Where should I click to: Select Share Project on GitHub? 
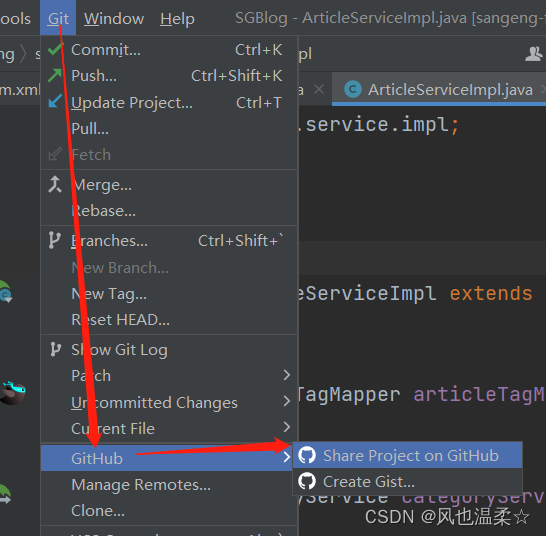407,455
